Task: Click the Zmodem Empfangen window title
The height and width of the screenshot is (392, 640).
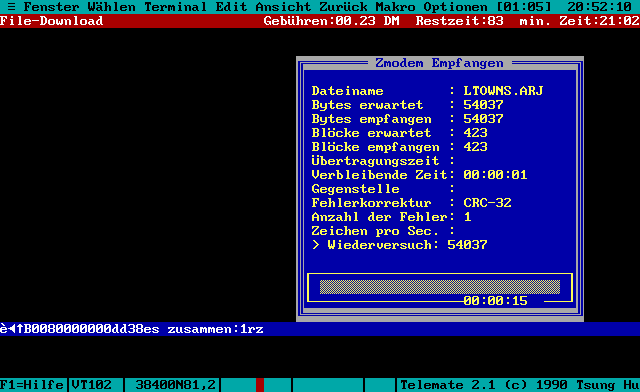Action: [x=440, y=63]
